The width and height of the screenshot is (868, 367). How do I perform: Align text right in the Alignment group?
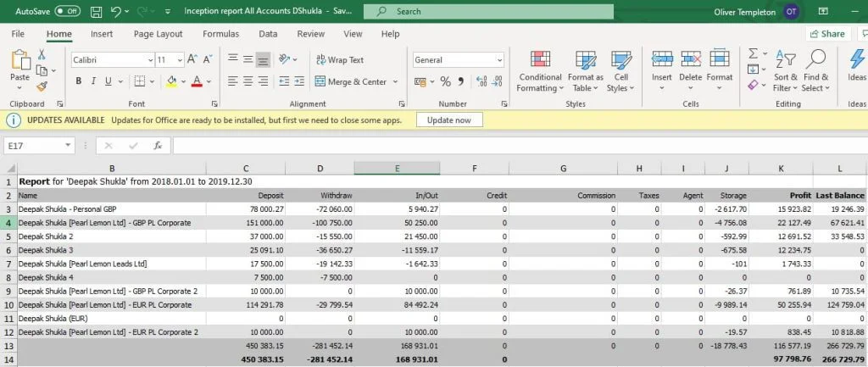pyautogui.click(x=263, y=81)
